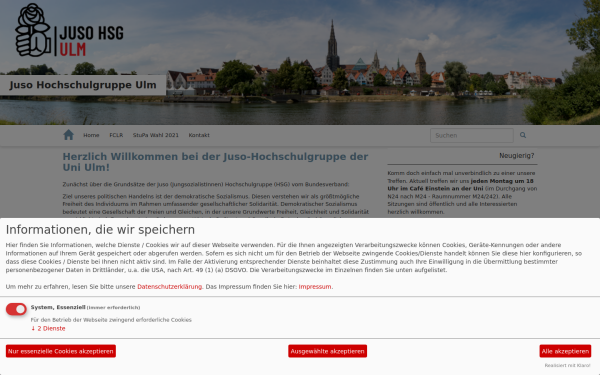Click the search magnifier icon
The height and width of the screenshot is (375, 600).
523,135
